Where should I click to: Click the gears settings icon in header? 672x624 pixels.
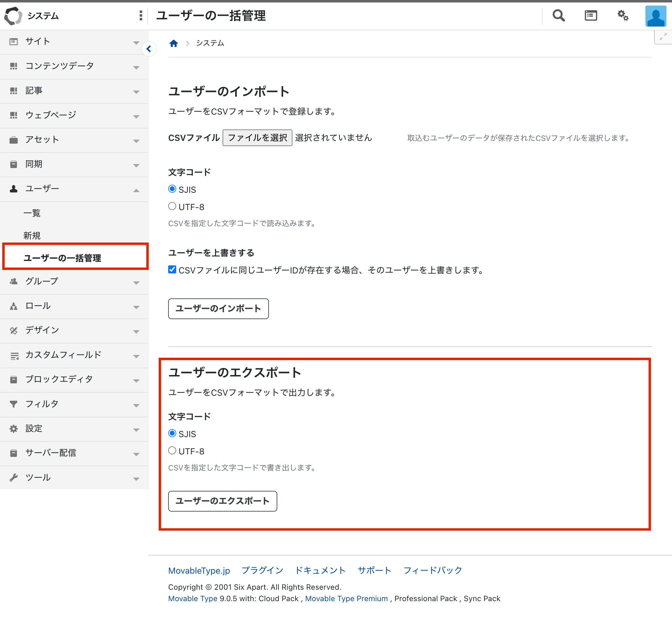pyautogui.click(x=623, y=15)
